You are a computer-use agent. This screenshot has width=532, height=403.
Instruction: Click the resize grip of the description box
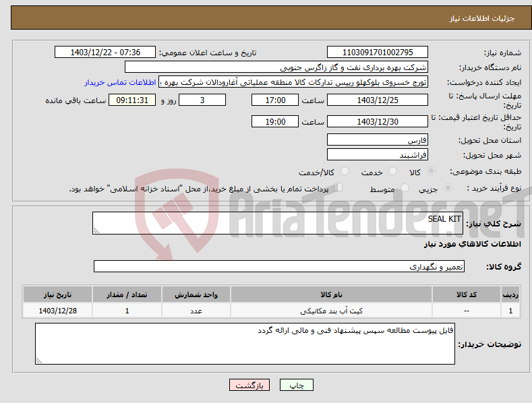[x=96, y=230]
